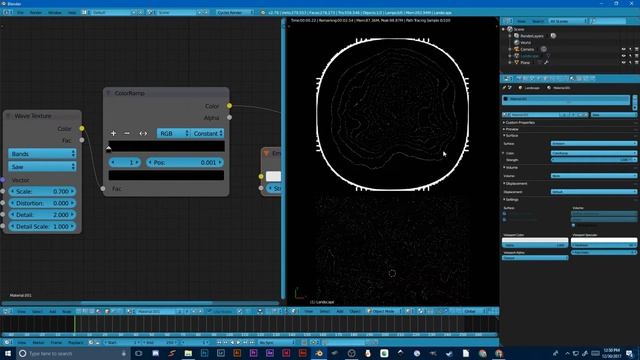Open the Surface shader dropdown

click(x=593, y=144)
